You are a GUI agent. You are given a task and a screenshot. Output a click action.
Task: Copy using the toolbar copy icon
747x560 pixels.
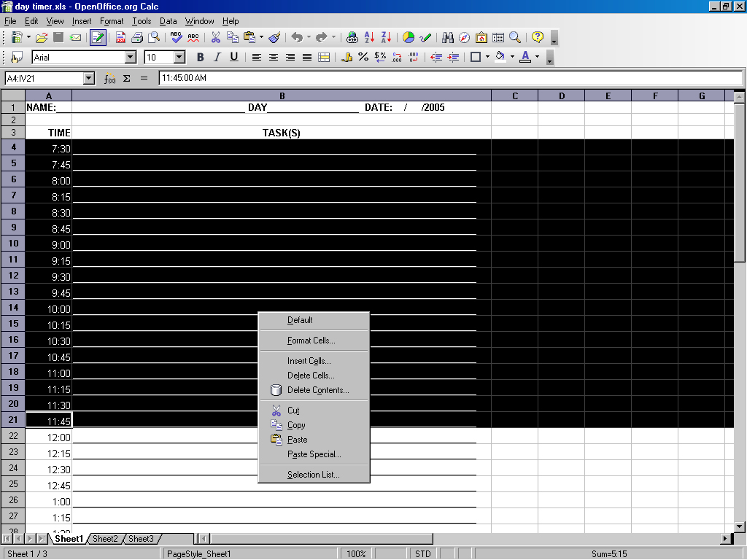coord(233,38)
